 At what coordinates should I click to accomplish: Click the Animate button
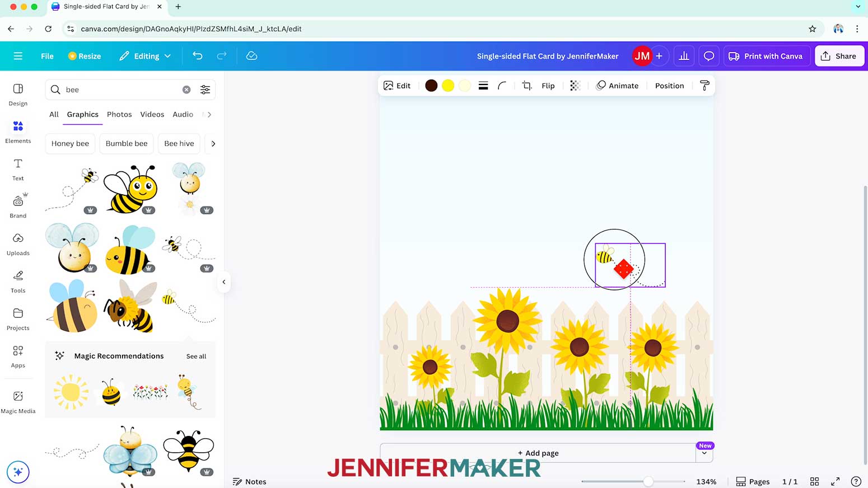(617, 86)
